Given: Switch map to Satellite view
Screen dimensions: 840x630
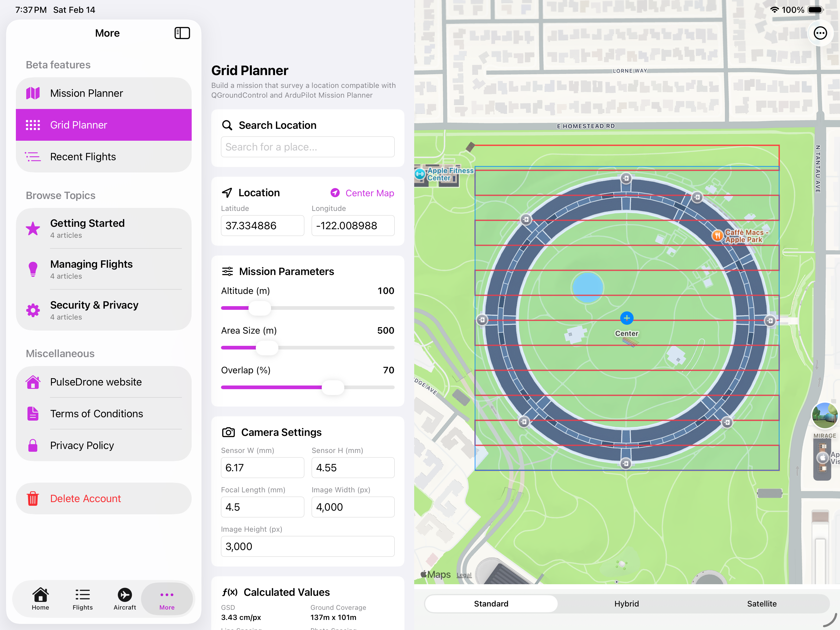Looking at the screenshot, I should click(762, 604).
